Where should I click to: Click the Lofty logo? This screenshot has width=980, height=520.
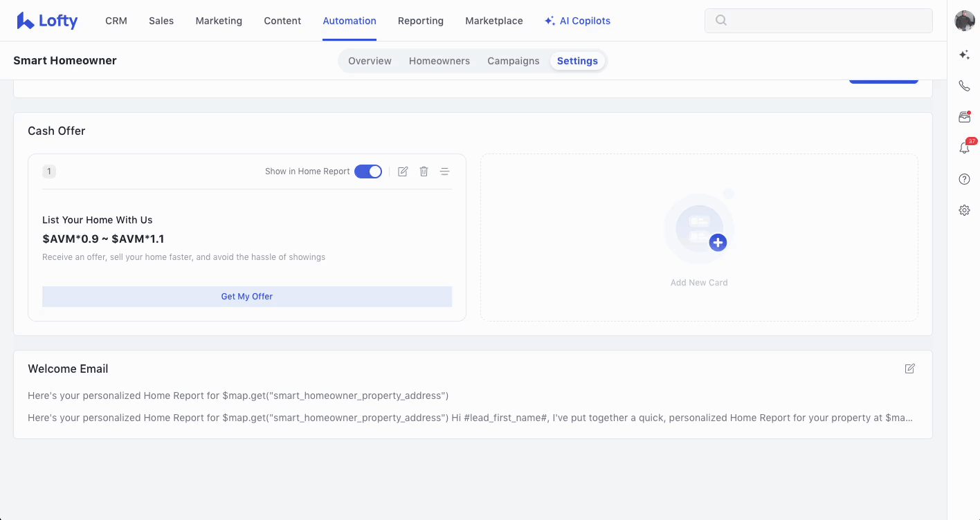click(x=47, y=21)
